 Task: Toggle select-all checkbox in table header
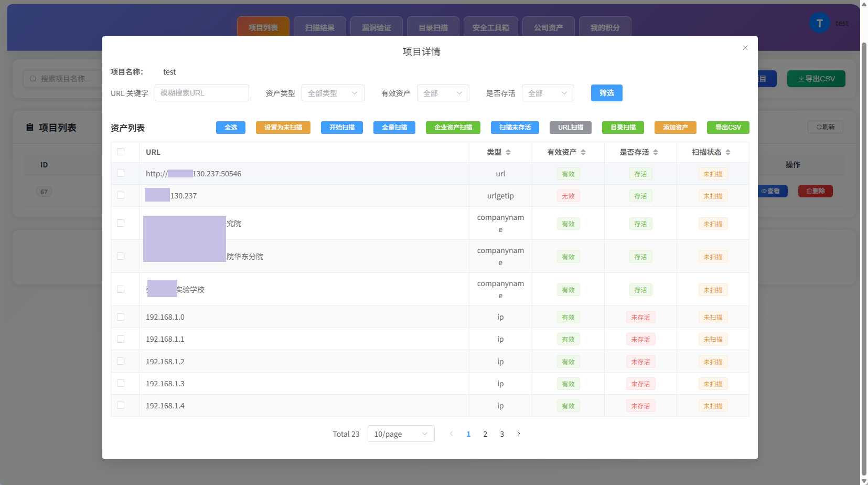tap(121, 152)
